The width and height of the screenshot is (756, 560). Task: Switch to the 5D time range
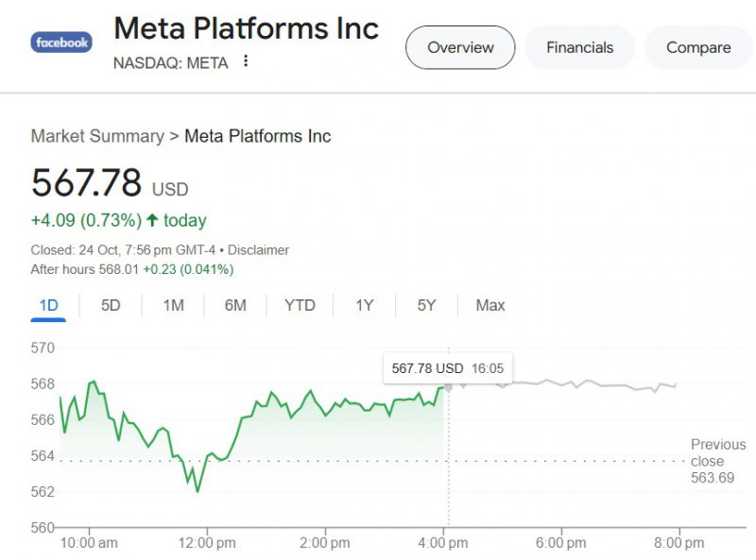click(x=110, y=305)
